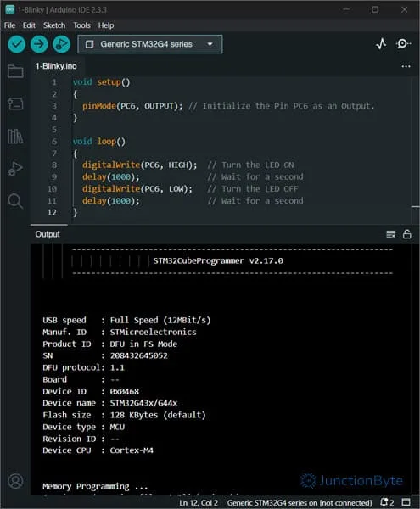Open the Edit menu
Screen dimensions: 420x509
(29, 25)
